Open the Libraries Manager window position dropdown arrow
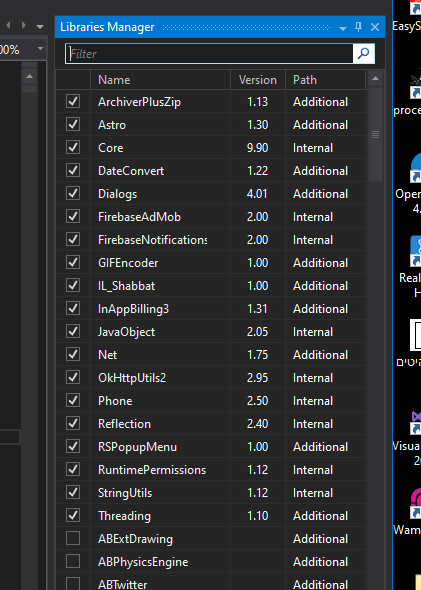The width and height of the screenshot is (421, 590). 343,28
